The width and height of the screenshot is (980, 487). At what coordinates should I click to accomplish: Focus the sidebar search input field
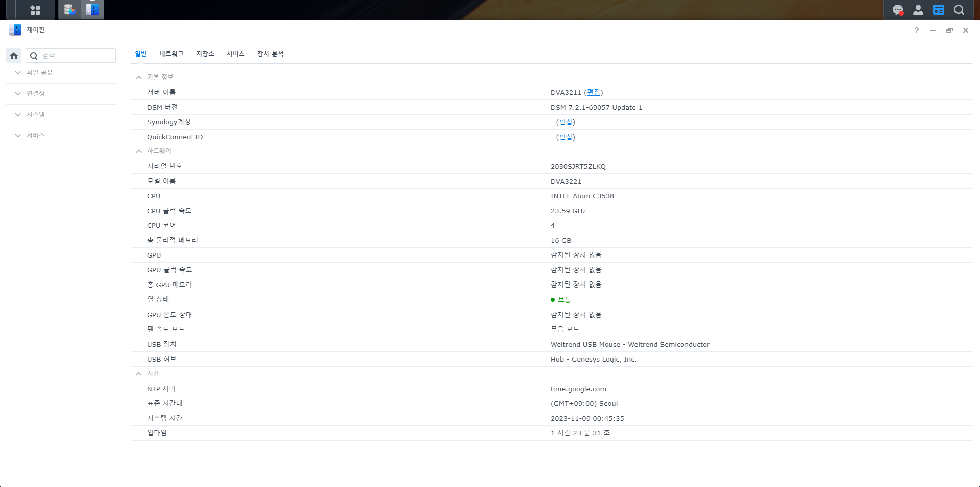pos(70,56)
